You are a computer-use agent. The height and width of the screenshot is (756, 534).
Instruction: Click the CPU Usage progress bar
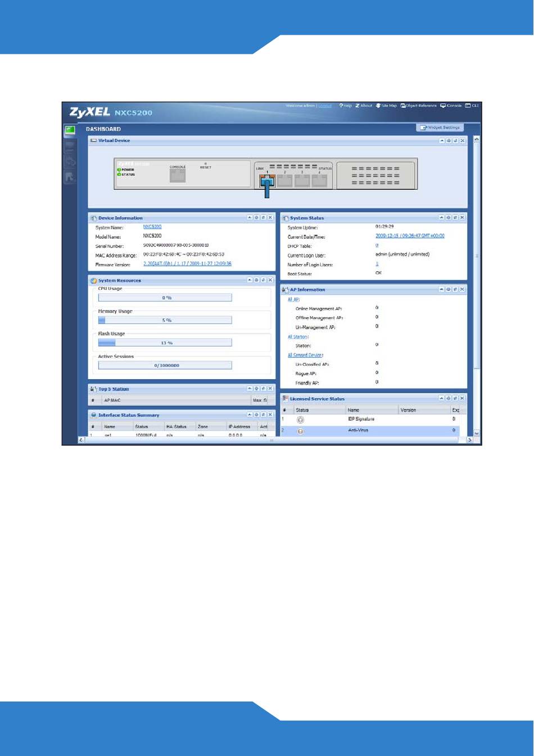[x=165, y=298]
